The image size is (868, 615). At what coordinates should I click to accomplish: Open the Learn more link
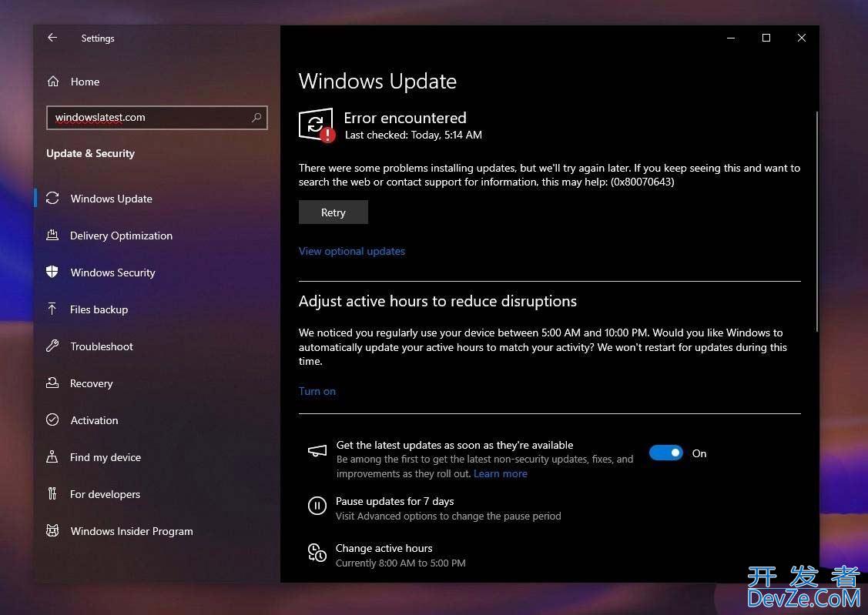point(501,473)
